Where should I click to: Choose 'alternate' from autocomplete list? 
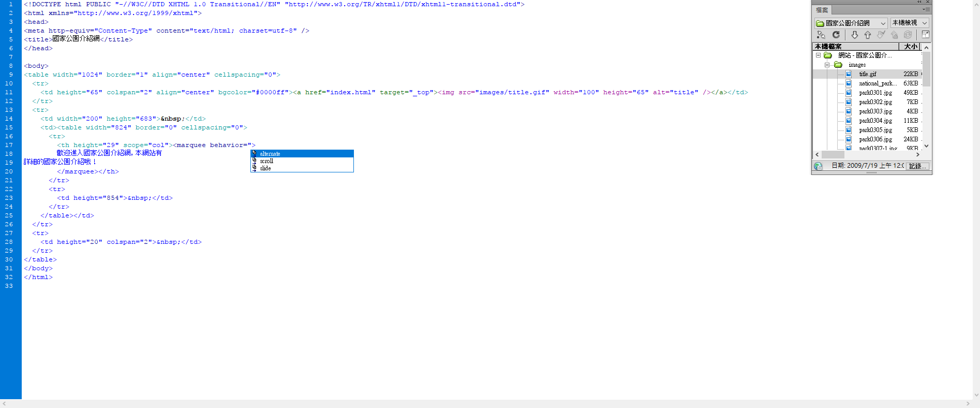point(270,154)
